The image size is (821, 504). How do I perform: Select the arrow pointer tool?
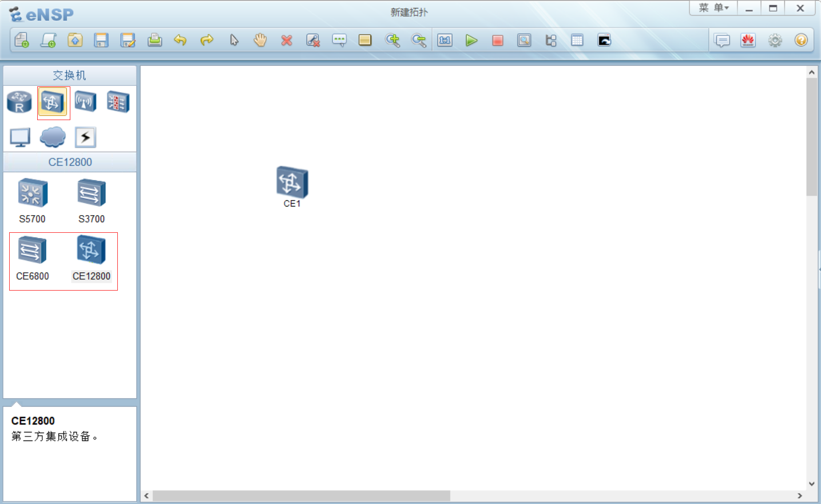coord(234,40)
